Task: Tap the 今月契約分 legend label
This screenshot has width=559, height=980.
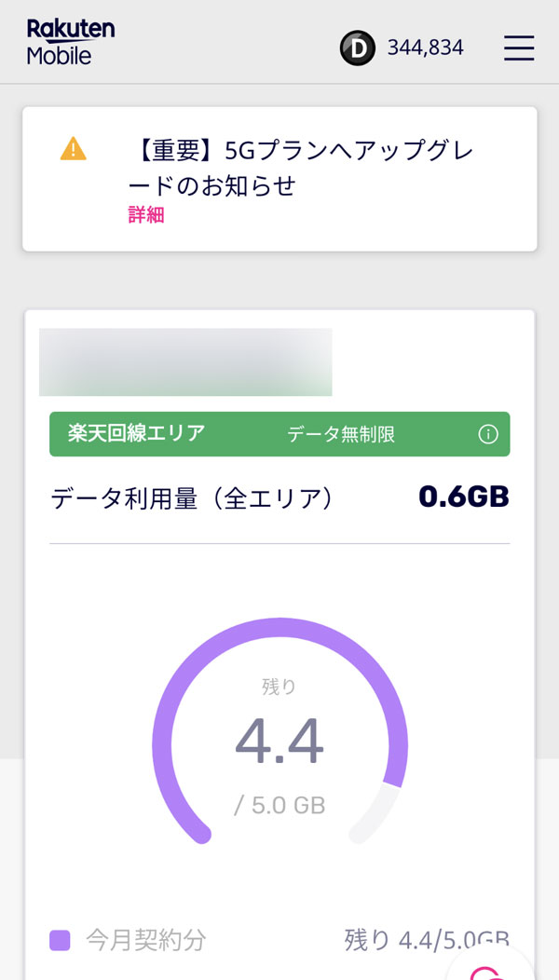Action: pyautogui.click(x=145, y=940)
